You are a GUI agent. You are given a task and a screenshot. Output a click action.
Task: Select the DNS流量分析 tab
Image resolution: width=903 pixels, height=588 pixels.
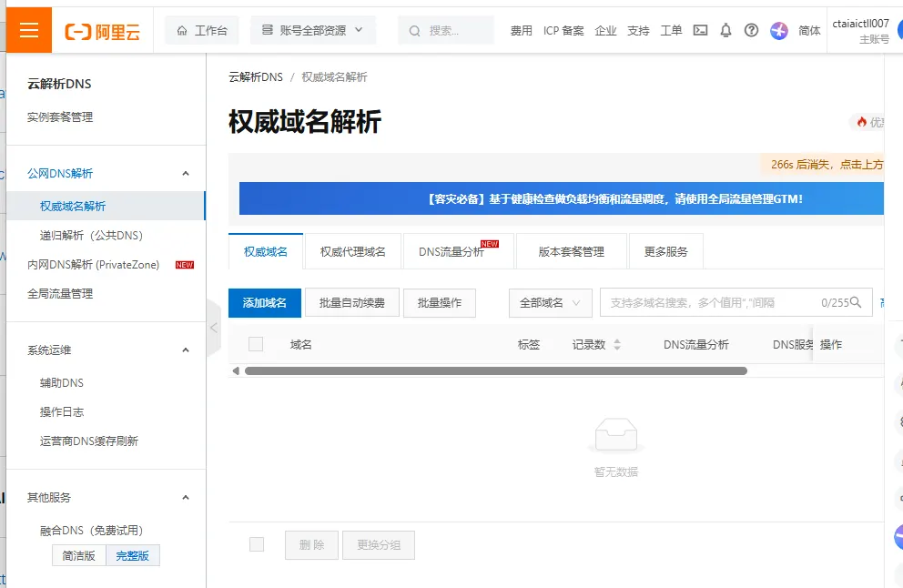[459, 251]
